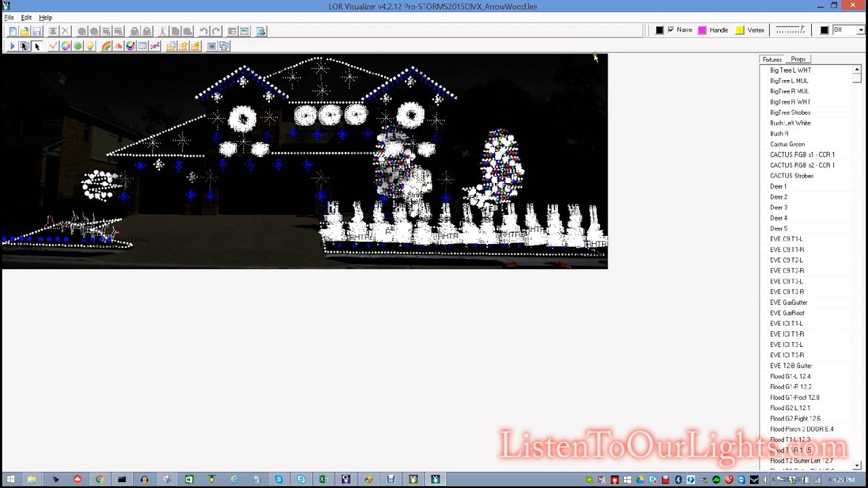
Task: Adjust the toolbar slider control
Action: coord(790,30)
